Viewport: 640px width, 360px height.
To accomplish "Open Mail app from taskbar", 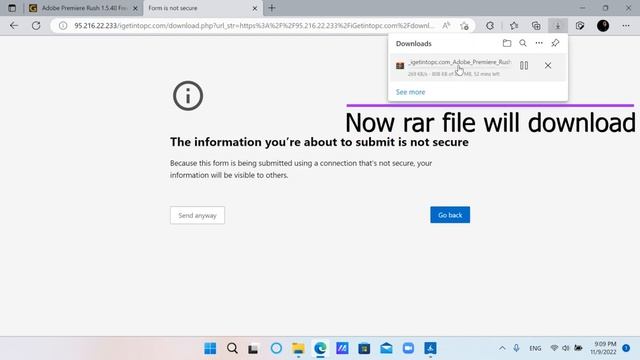I will (x=386, y=348).
